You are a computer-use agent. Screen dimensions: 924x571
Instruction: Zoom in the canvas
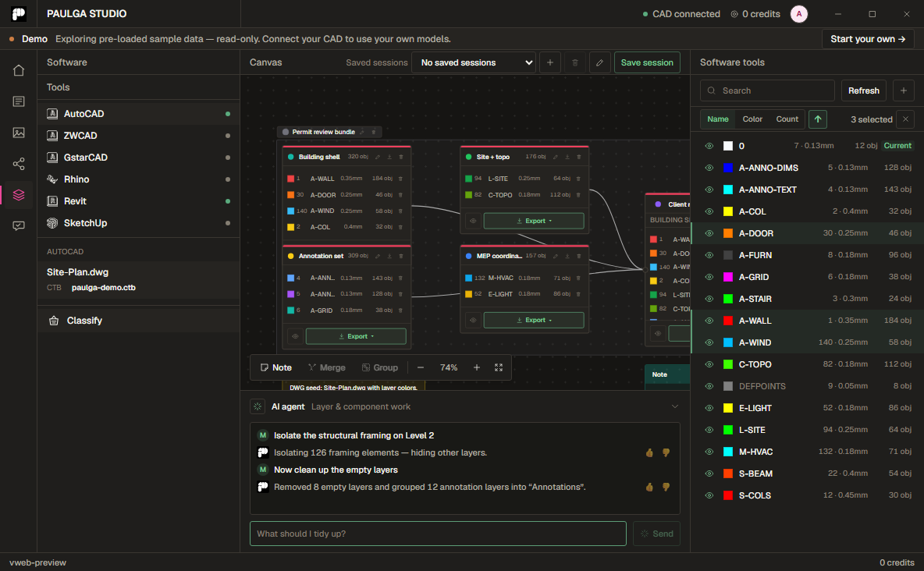pos(477,367)
